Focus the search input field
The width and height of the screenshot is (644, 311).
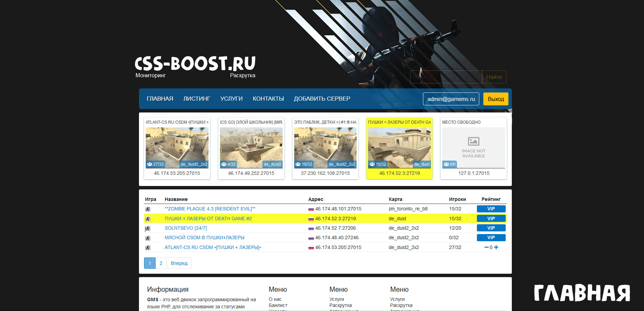pyautogui.click(x=446, y=77)
